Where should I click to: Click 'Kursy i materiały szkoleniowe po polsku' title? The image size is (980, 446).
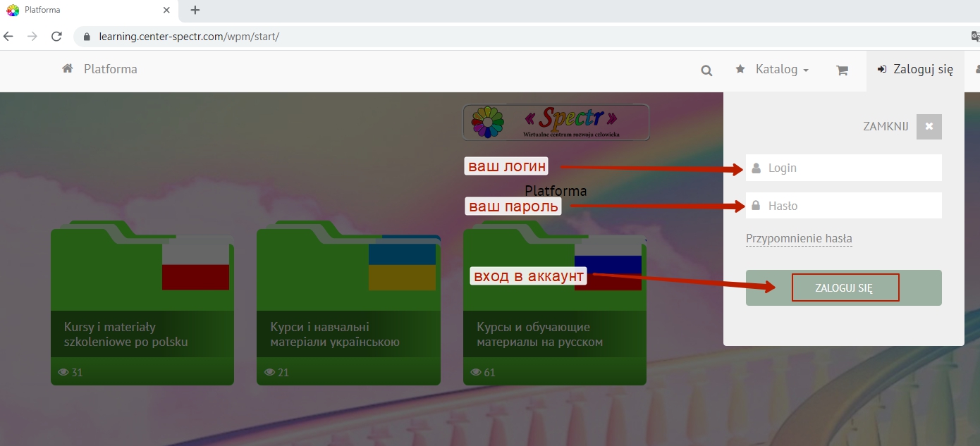pos(126,335)
